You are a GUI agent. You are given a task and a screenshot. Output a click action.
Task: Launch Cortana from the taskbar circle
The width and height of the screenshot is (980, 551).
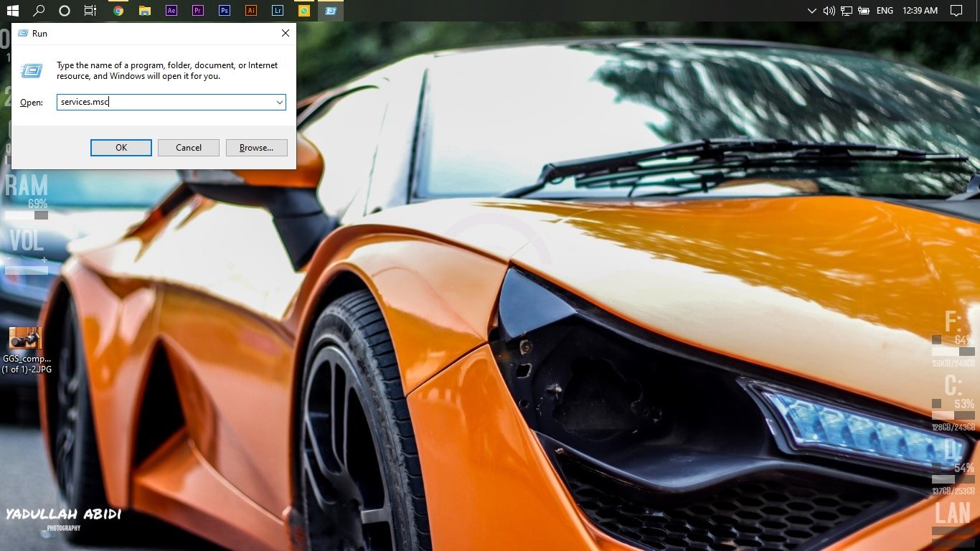pos(65,11)
